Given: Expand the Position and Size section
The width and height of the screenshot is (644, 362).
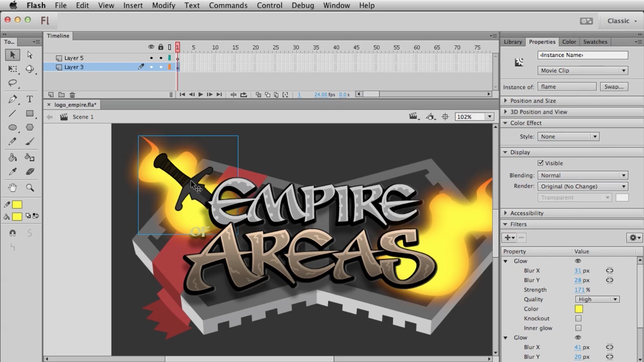Looking at the screenshot, I should (533, 101).
